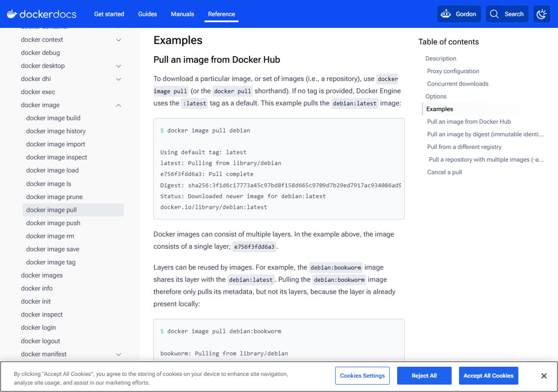The width and height of the screenshot is (558, 392).
Task: Open the dockerdocs home logo
Action: 41,14
